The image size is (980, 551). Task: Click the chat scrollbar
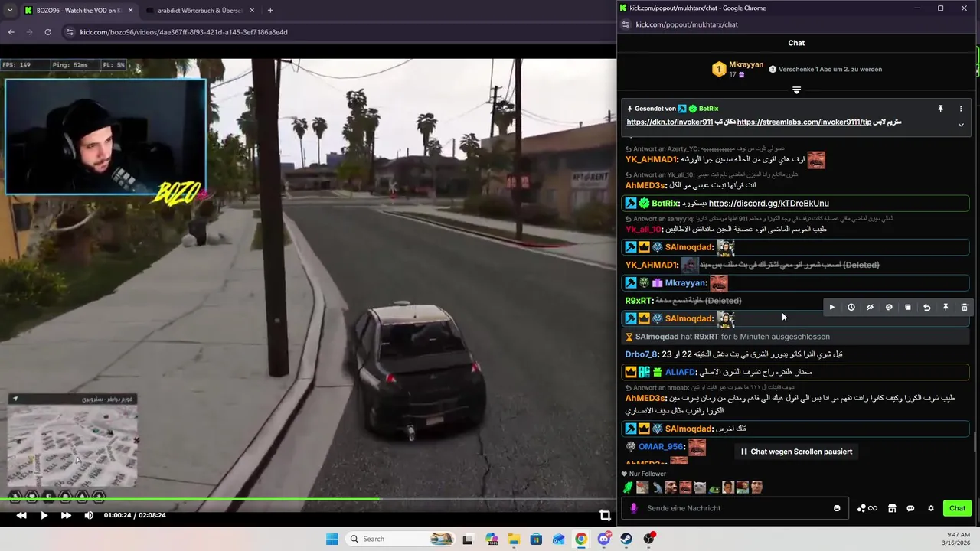[x=975, y=442]
